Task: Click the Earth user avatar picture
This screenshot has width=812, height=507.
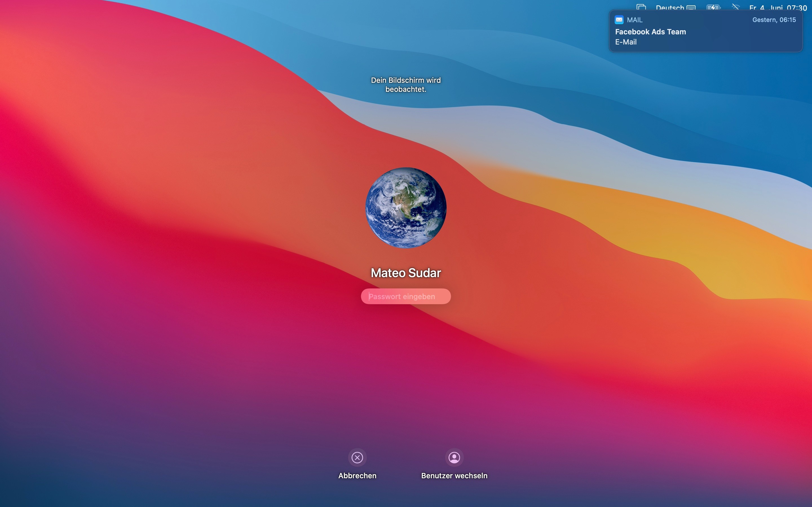Action: (406, 208)
